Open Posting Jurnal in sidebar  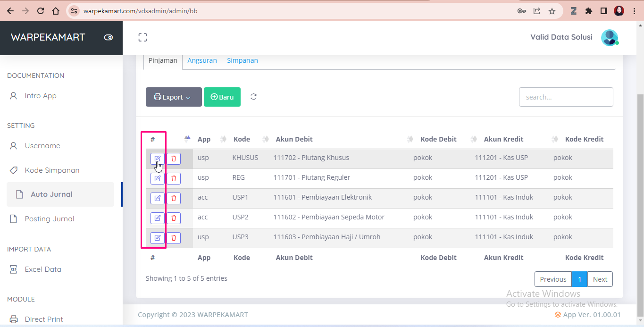49,219
